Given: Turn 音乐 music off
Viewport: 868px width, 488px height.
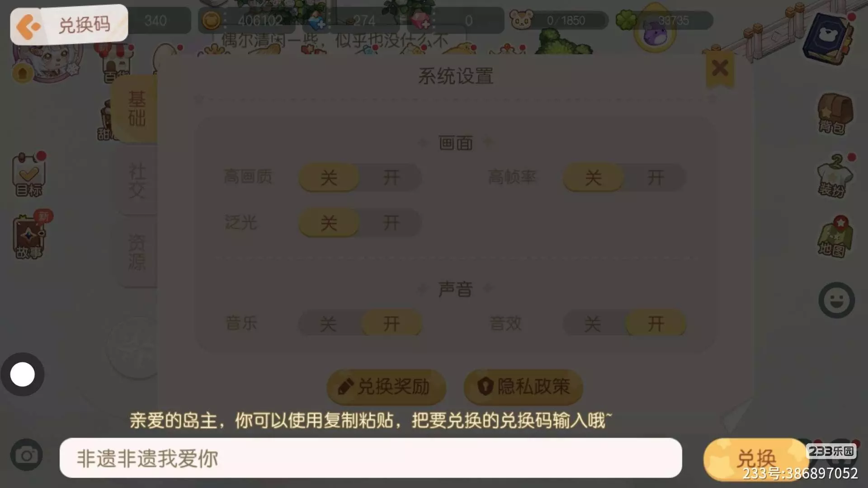Looking at the screenshot, I should tap(329, 324).
